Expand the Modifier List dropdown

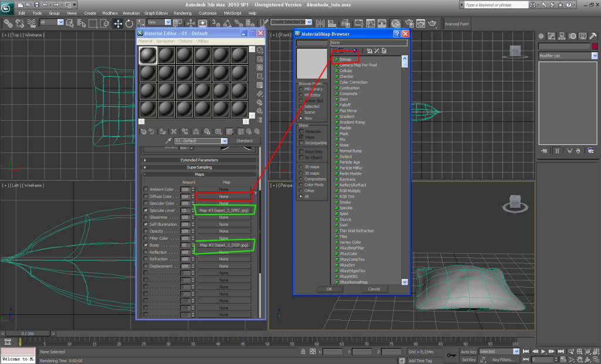595,56
